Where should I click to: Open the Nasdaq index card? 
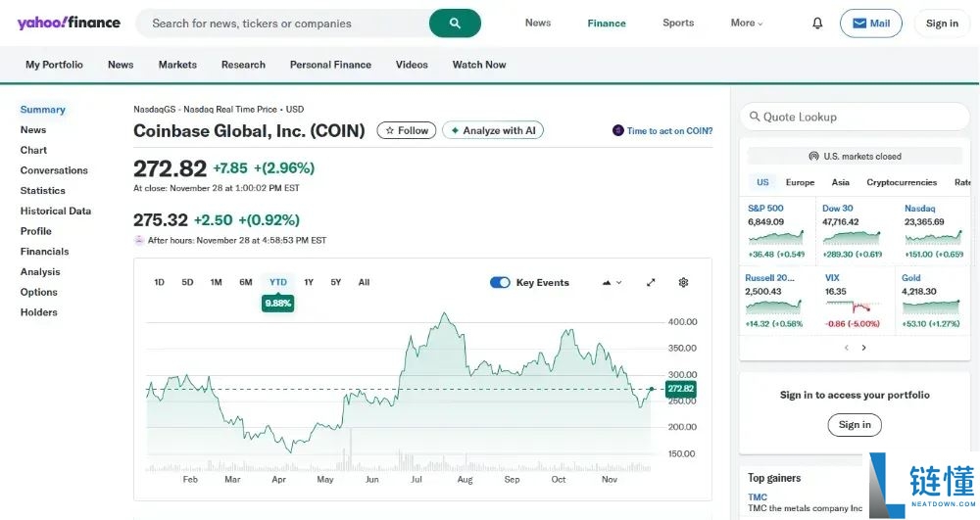click(x=934, y=231)
